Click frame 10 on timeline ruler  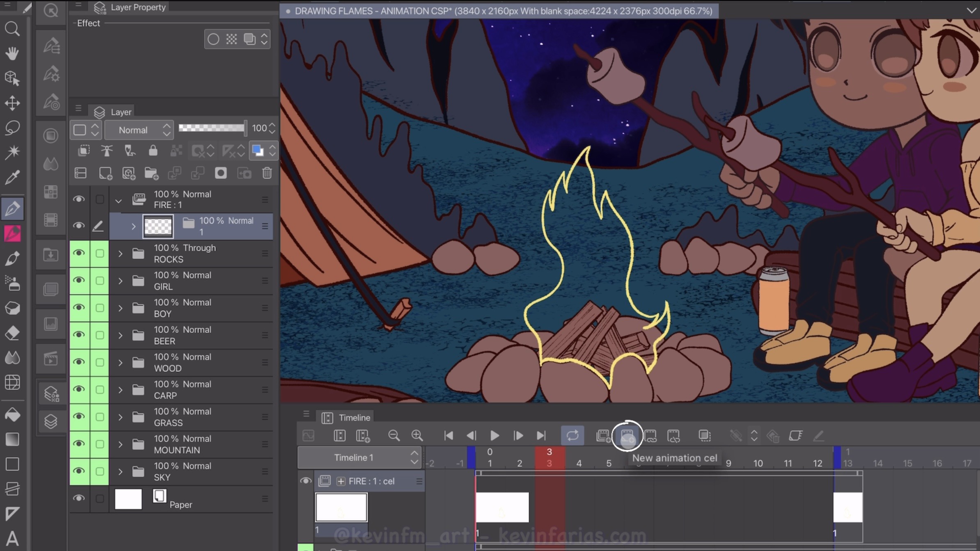[x=758, y=463]
